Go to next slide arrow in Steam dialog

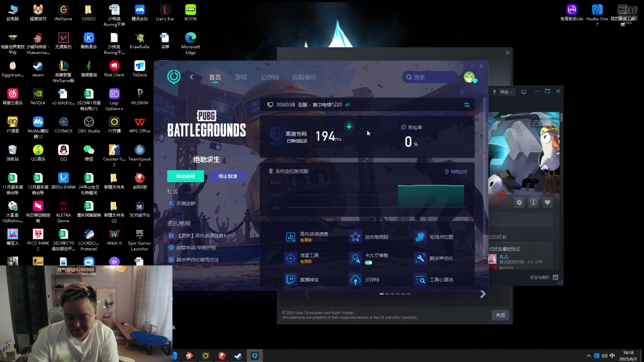(x=483, y=294)
